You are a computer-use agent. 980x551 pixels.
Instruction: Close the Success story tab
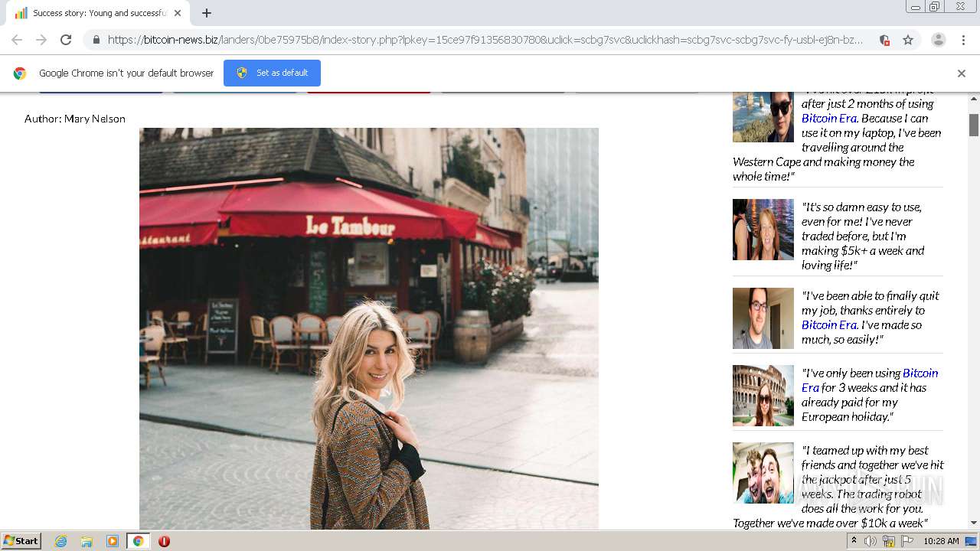178,13
